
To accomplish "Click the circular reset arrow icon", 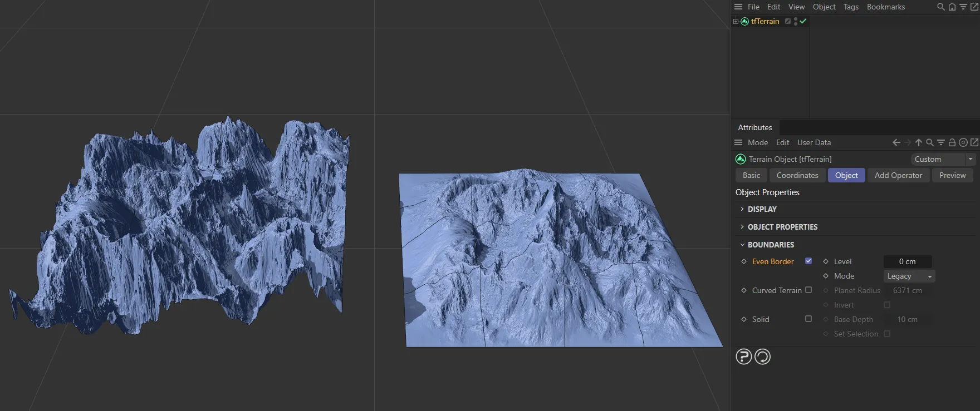I will click(763, 356).
